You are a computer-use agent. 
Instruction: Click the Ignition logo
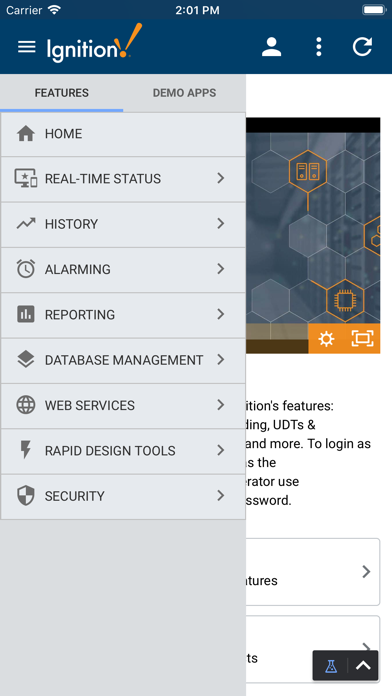click(95, 43)
